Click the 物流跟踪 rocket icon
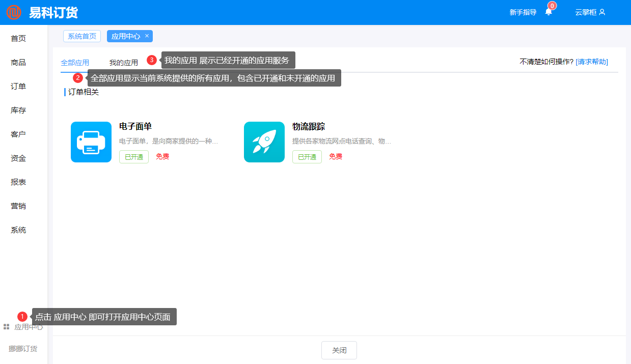Screen dimensions: 631x364 pyautogui.click(x=264, y=142)
